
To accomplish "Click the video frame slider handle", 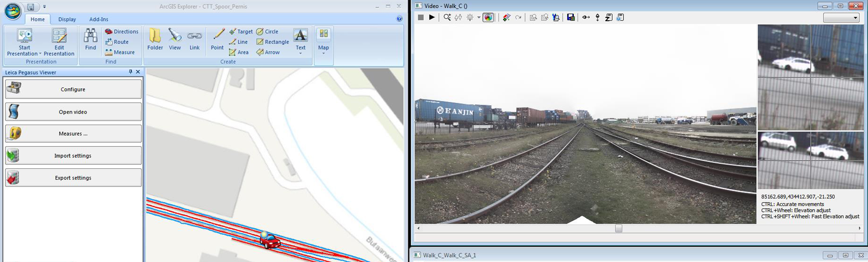I will pyautogui.click(x=618, y=228).
